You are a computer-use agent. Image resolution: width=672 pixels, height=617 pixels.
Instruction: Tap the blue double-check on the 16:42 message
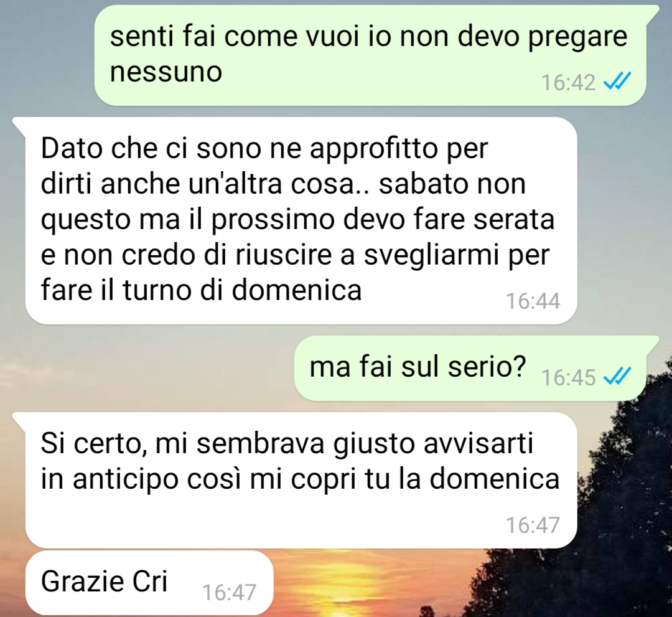tap(617, 81)
